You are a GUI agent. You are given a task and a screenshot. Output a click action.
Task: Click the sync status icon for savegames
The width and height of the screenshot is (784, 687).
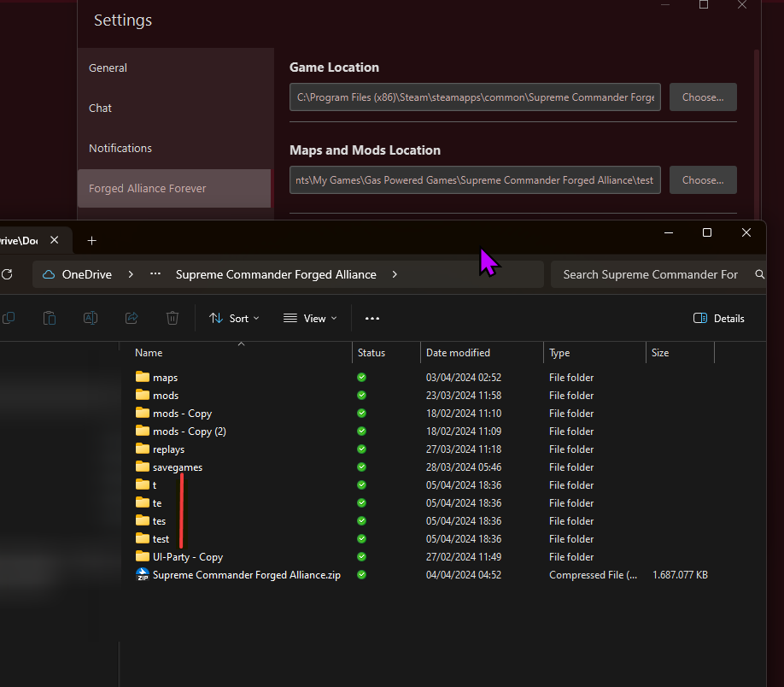pos(361,467)
